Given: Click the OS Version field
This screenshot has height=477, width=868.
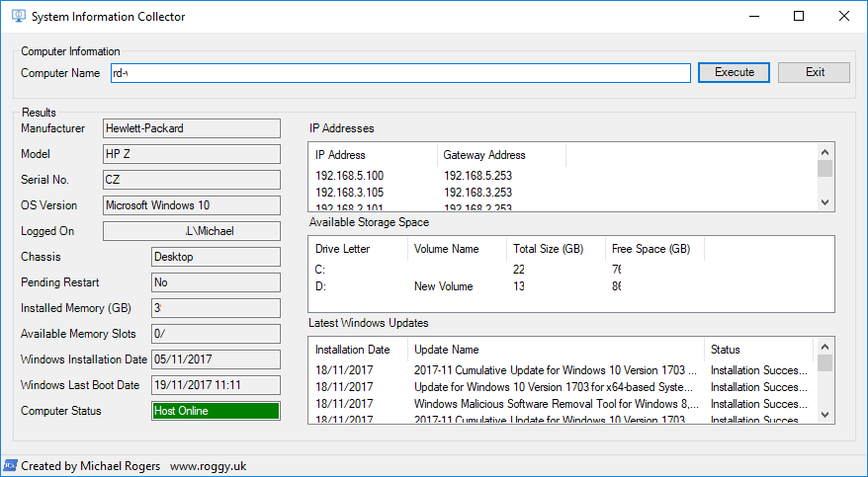Looking at the screenshot, I should pyautogui.click(x=192, y=205).
